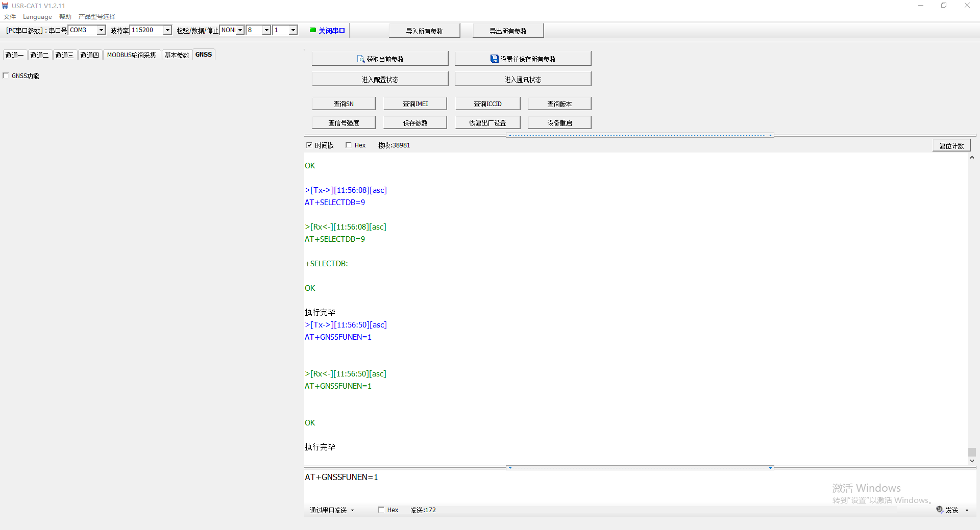The width and height of the screenshot is (980, 530).
Task: Click the green serial port status indicator
Action: (x=313, y=30)
